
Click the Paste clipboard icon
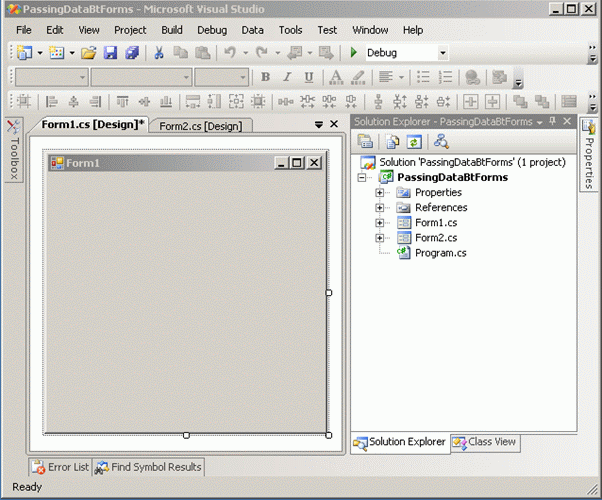pos(203,53)
